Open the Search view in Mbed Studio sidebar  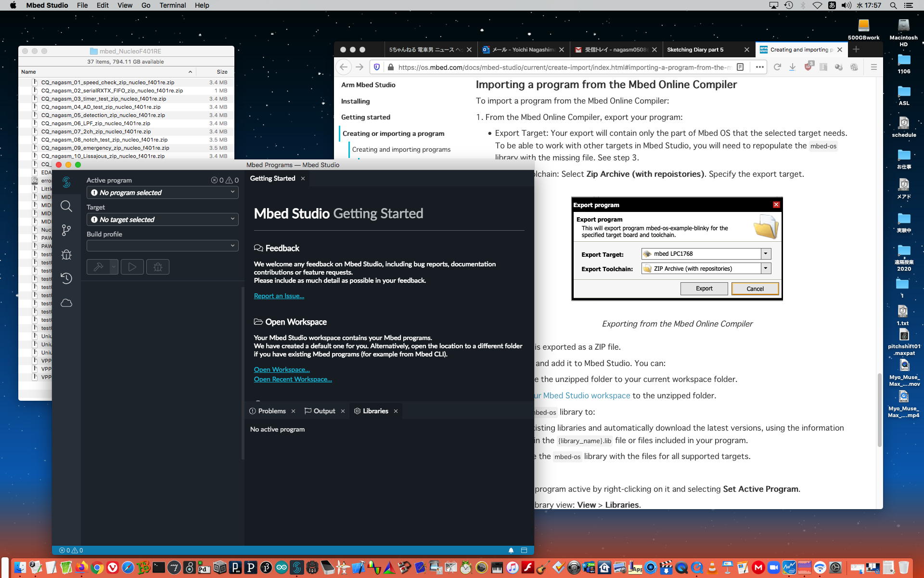(66, 207)
